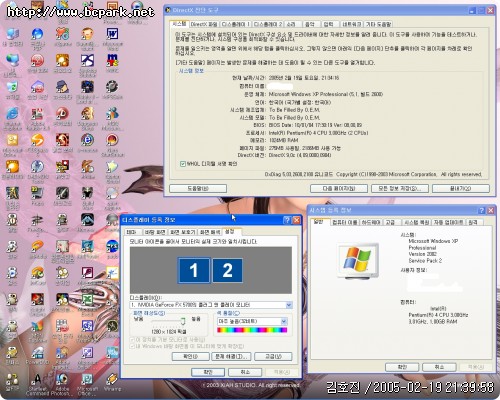The height and width of the screenshot is (400, 500).
Task: Toggle the use as primary monitor checkbox
Action: pos(133,340)
